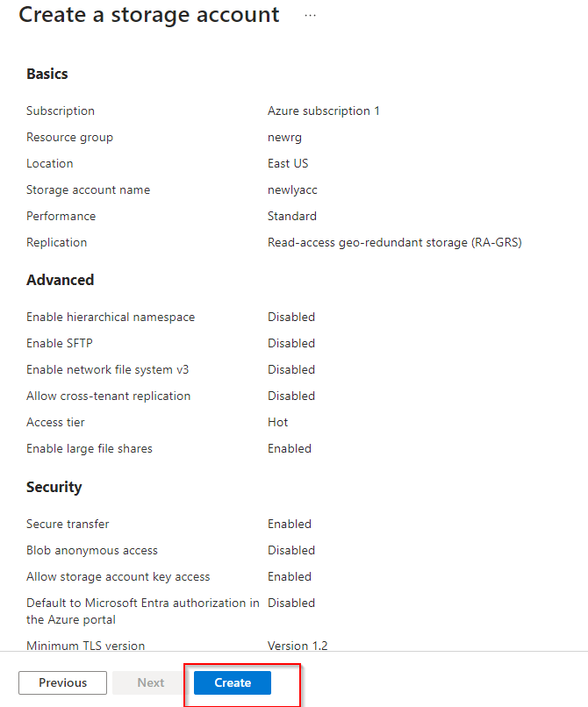This screenshot has width=588, height=707.
Task: Click the RA-GRS replication value
Action: tap(394, 242)
